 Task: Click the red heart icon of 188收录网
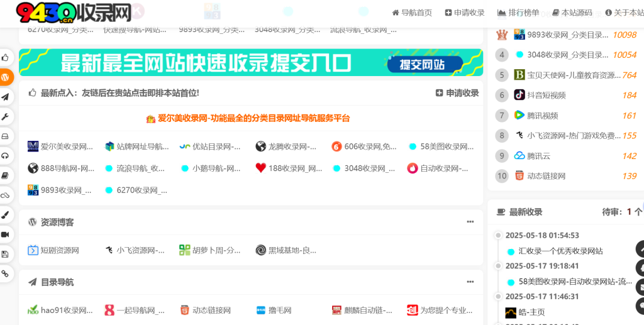point(261,168)
